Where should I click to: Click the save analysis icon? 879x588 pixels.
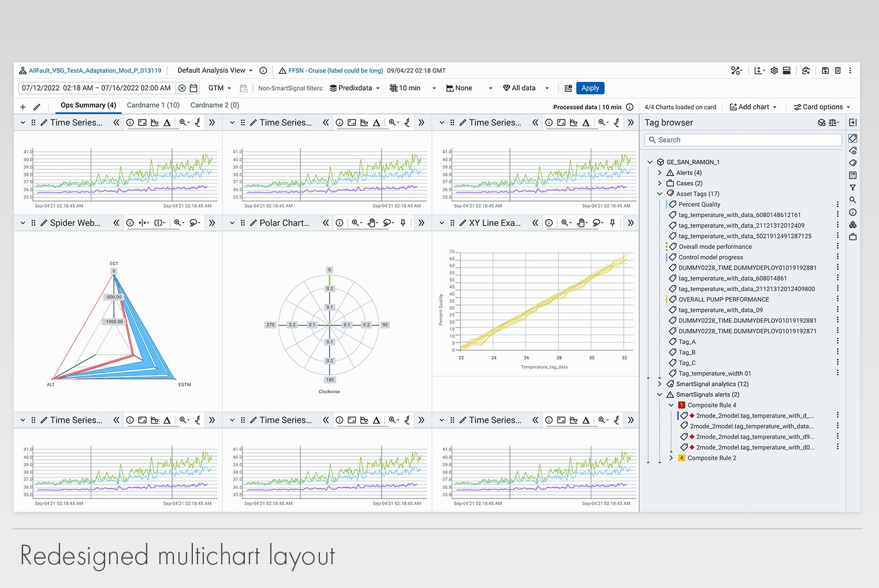(825, 70)
